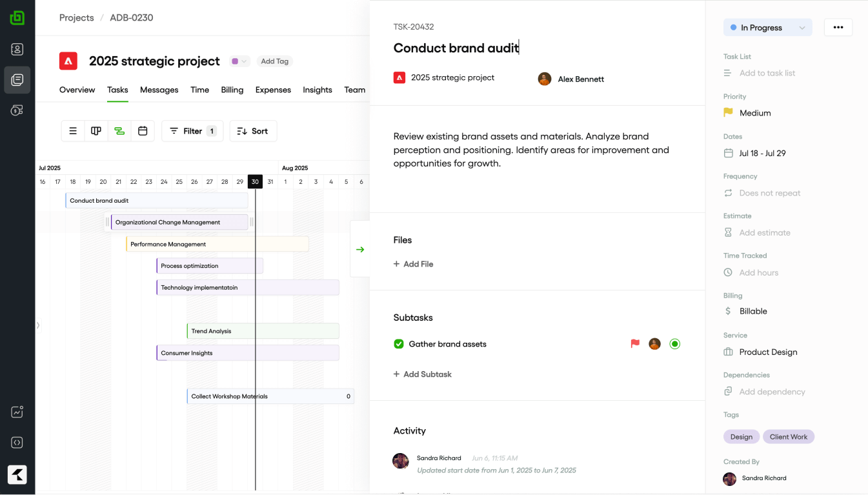This screenshot has height=495, width=868.
Task: Select the Gantt timeline view icon
Action: pyautogui.click(x=119, y=131)
